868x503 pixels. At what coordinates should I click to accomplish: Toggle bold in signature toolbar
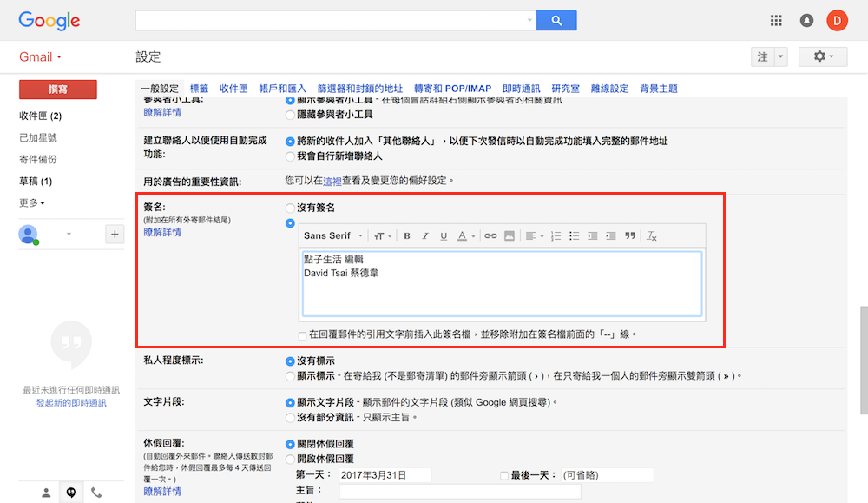(406, 236)
